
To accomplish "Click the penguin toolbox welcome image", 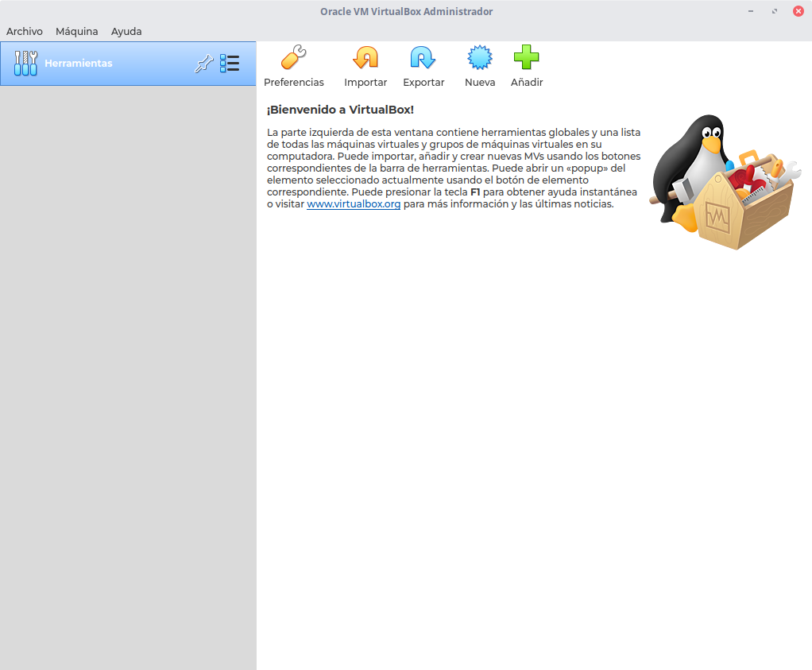I will pyautogui.click(x=725, y=182).
